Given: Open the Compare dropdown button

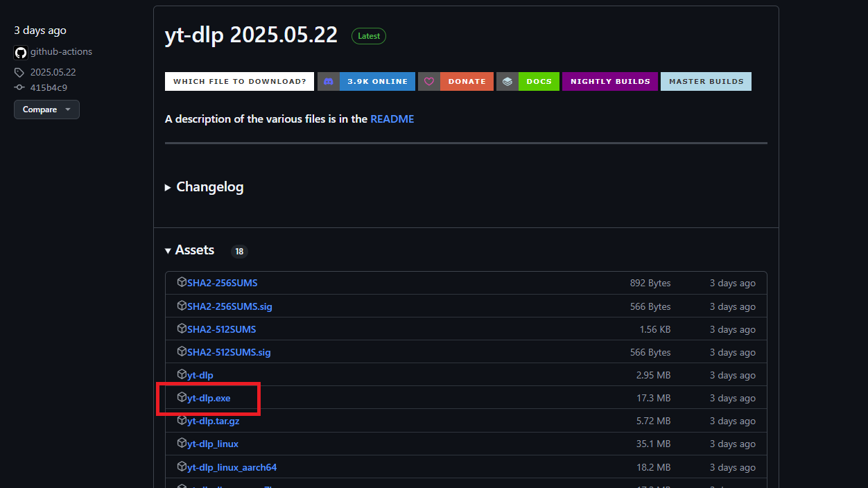Looking at the screenshot, I should coord(46,110).
